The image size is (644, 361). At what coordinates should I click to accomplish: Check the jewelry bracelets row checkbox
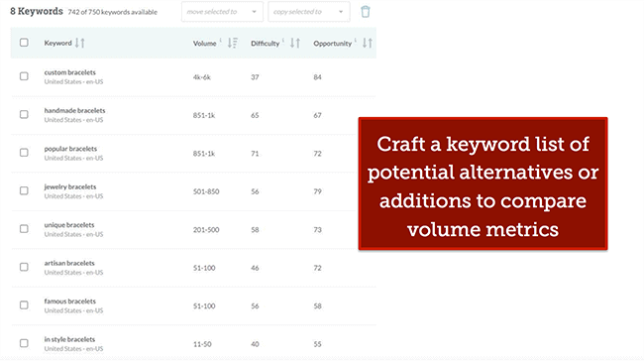(x=24, y=190)
